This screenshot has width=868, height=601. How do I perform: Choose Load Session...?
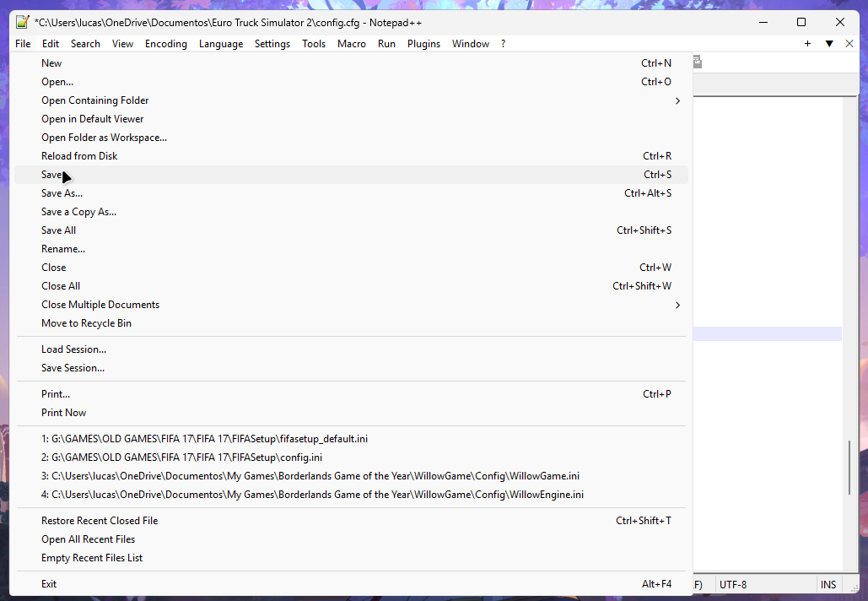(352, 349)
